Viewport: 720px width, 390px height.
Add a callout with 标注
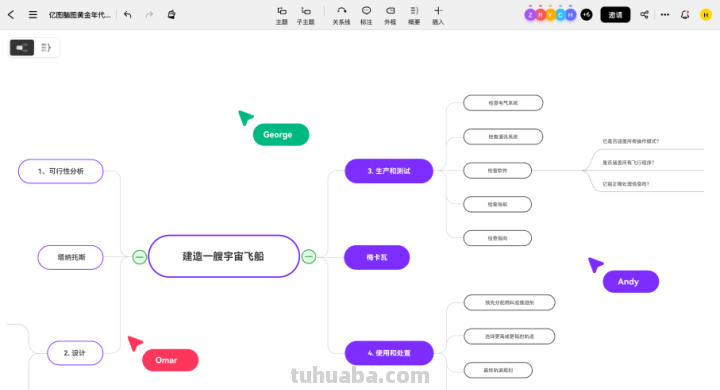[x=366, y=16]
